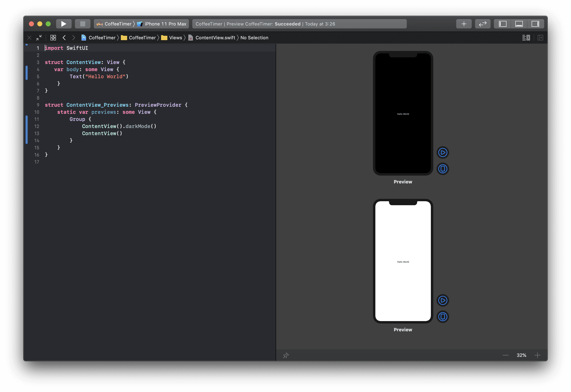Open the iPhone 11 Pro Max device selector
This screenshot has height=392, width=571.
tap(165, 24)
